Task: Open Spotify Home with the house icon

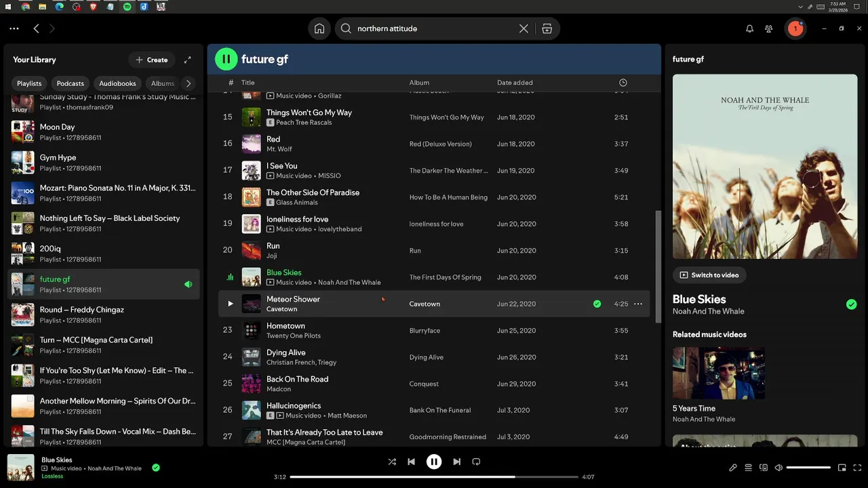Action: tap(319, 28)
